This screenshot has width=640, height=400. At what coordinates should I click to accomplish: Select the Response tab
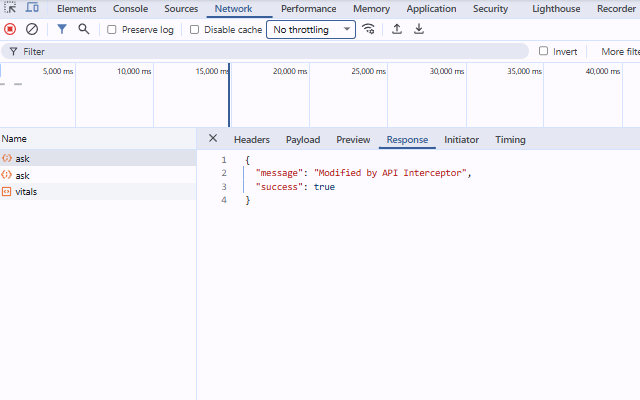pyautogui.click(x=407, y=140)
